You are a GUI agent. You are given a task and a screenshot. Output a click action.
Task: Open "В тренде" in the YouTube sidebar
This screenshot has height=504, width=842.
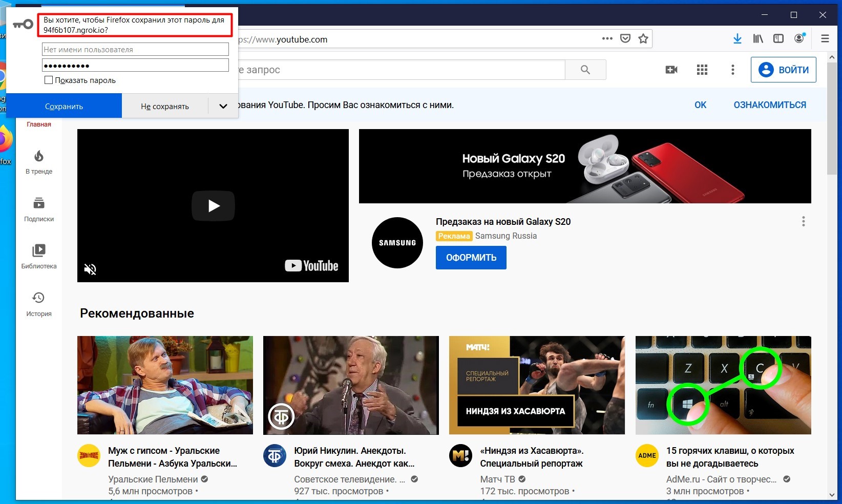pyautogui.click(x=39, y=162)
